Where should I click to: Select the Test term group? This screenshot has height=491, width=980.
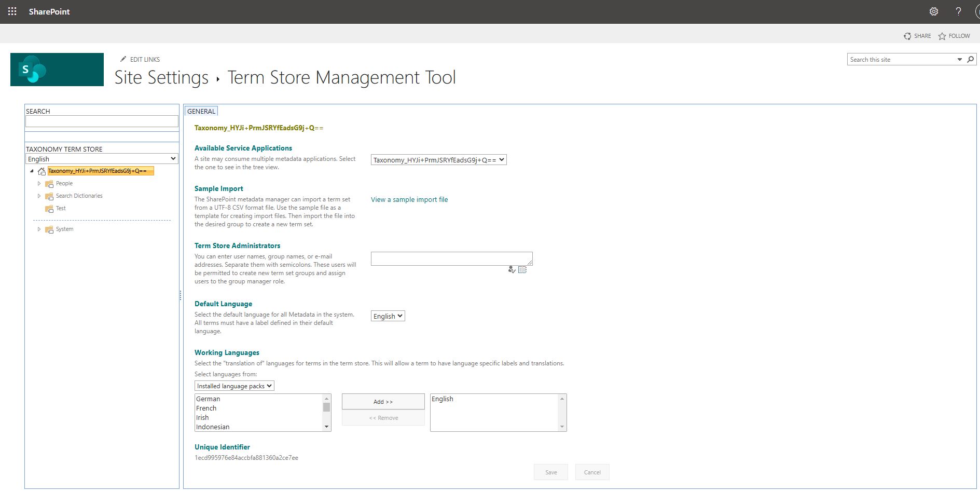[61, 209]
